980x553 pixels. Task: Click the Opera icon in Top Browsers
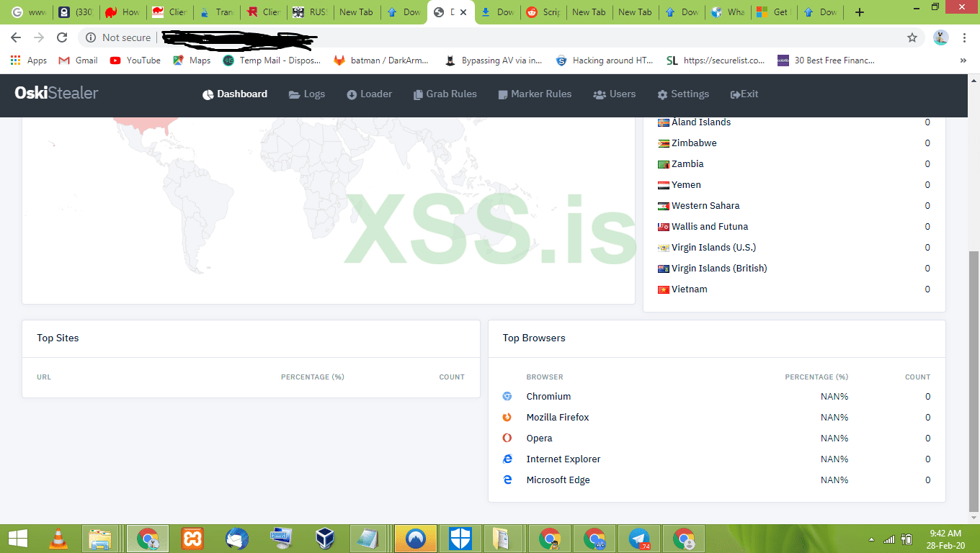507,438
